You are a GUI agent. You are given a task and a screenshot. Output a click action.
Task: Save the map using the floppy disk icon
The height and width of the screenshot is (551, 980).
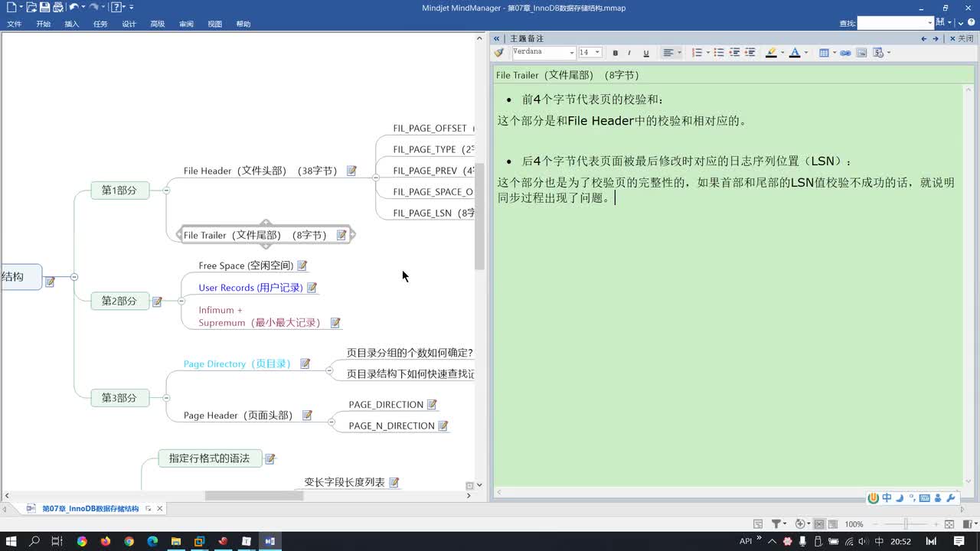pos(44,8)
